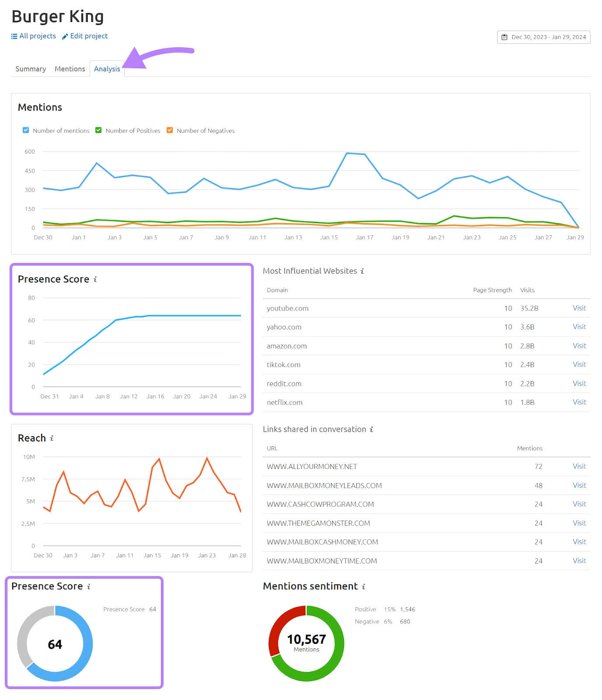Open info icon beside Presence Score donut title
Image resolution: width=602 pixels, height=700 pixels.
pyautogui.click(x=89, y=586)
